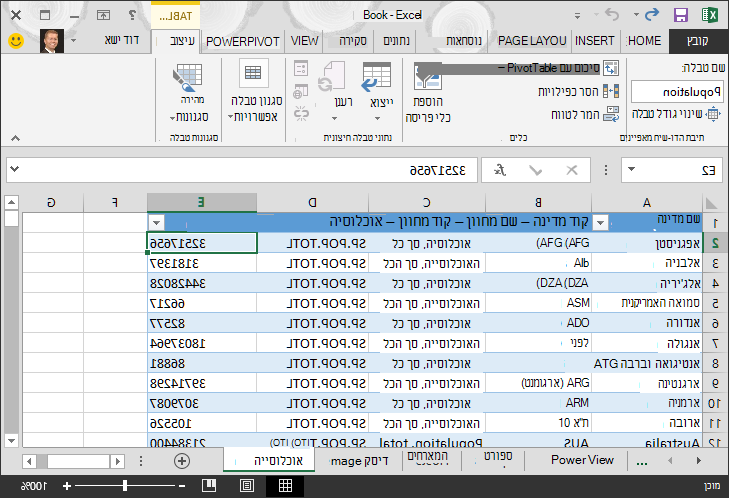Viewport: 729px width, 498px height.
Task: Click the 100% zoom level
Action: [x=34, y=486]
